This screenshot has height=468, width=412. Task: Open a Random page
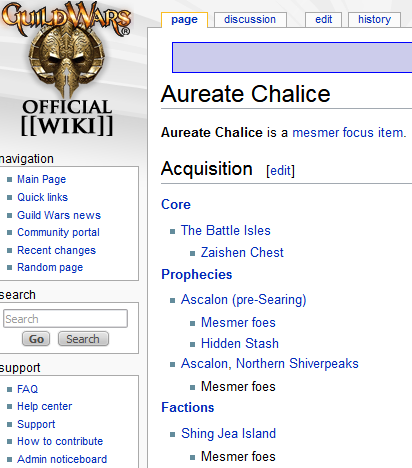pyautogui.click(x=50, y=268)
